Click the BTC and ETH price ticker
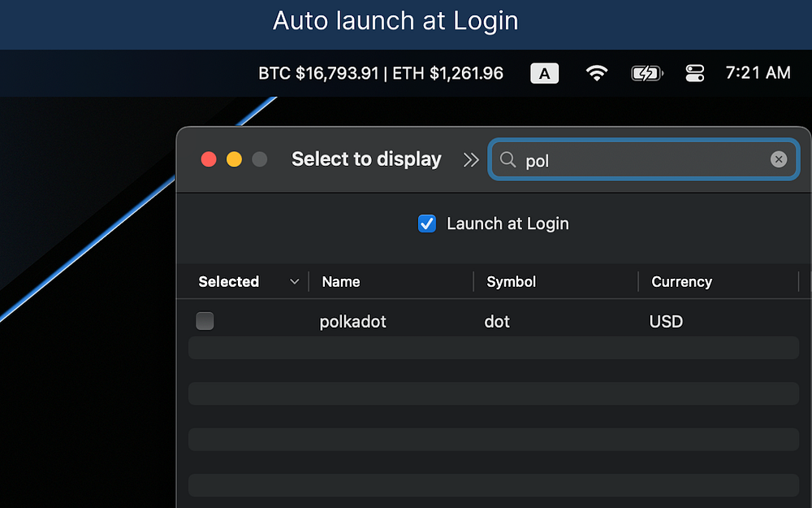The width and height of the screenshot is (812, 508). tap(380, 73)
